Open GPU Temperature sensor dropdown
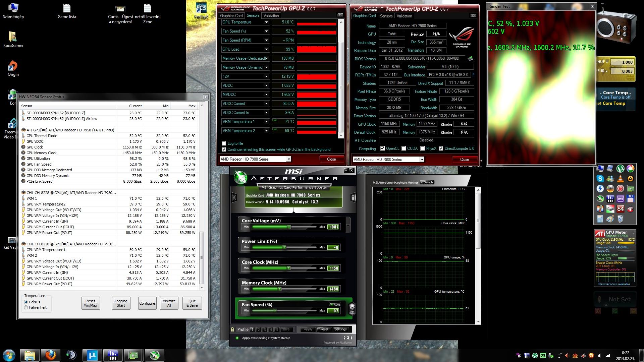This screenshot has height=362, width=644. coord(266,22)
